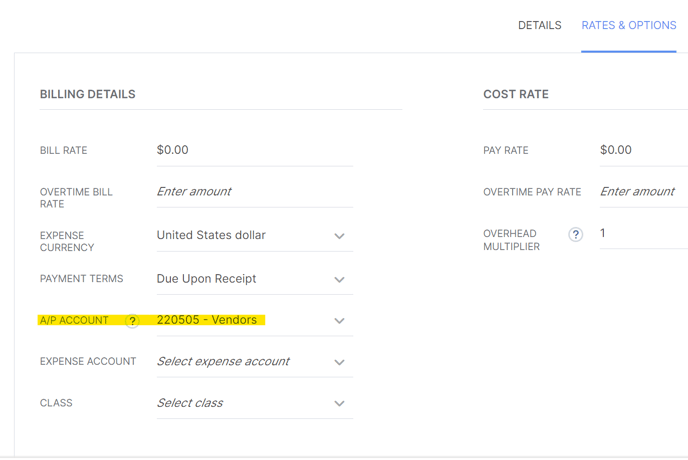The height and width of the screenshot is (460, 688).
Task: Open the Expense Account dropdown chevron
Action: (339, 362)
